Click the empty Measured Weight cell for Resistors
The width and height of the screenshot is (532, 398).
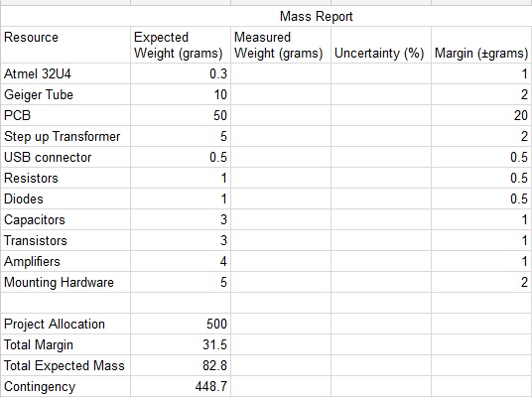(281, 178)
